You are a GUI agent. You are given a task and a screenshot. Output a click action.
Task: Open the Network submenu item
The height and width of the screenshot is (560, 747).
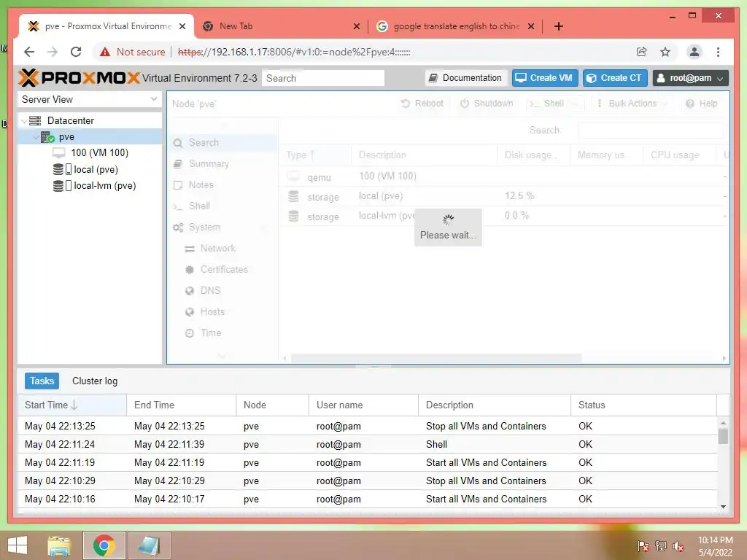click(x=222, y=248)
